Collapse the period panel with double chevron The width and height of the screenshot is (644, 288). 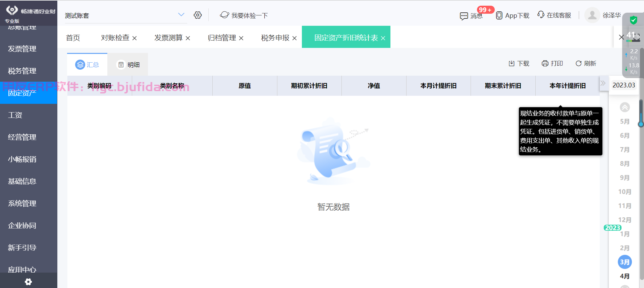603,83
